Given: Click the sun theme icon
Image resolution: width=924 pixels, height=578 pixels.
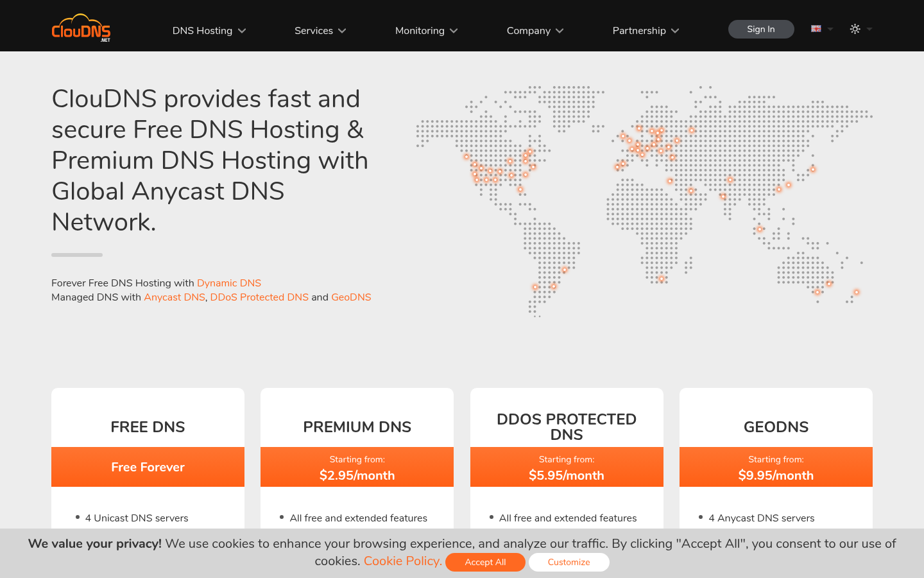Looking at the screenshot, I should click(855, 29).
